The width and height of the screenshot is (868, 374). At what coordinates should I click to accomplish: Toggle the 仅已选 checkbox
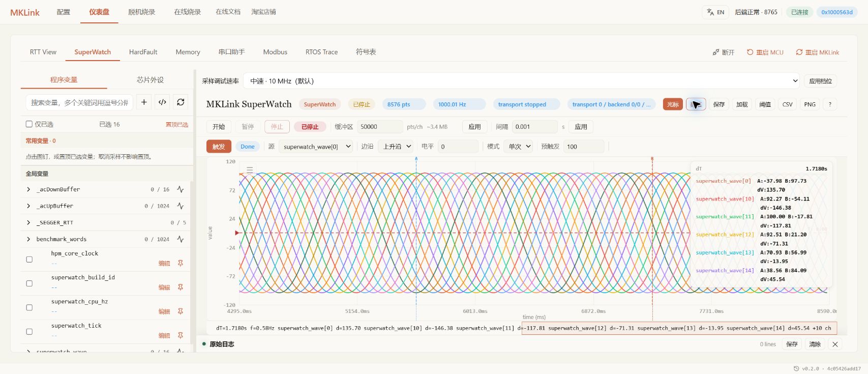29,124
